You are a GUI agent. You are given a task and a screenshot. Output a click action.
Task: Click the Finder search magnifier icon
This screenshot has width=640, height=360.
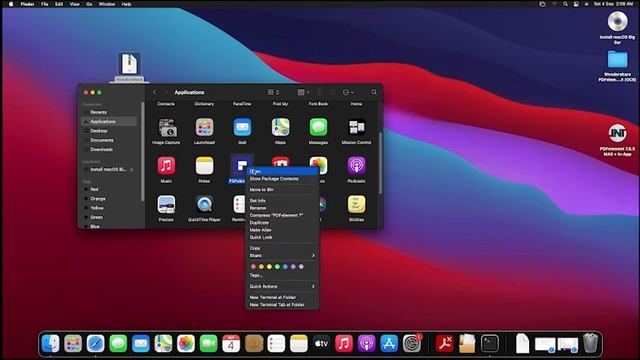click(x=374, y=92)
